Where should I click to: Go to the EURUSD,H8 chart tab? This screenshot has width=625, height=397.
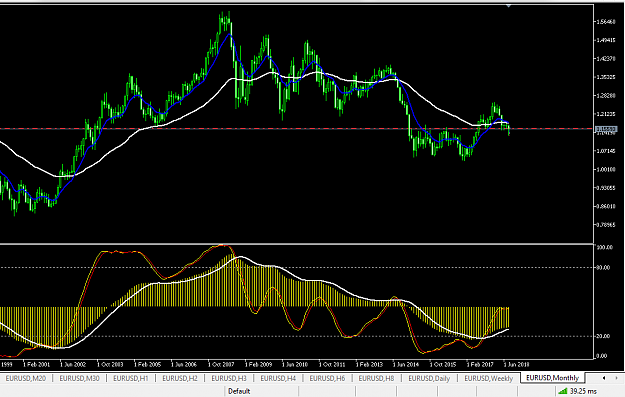pyautogui.click(x=376, y=378)
